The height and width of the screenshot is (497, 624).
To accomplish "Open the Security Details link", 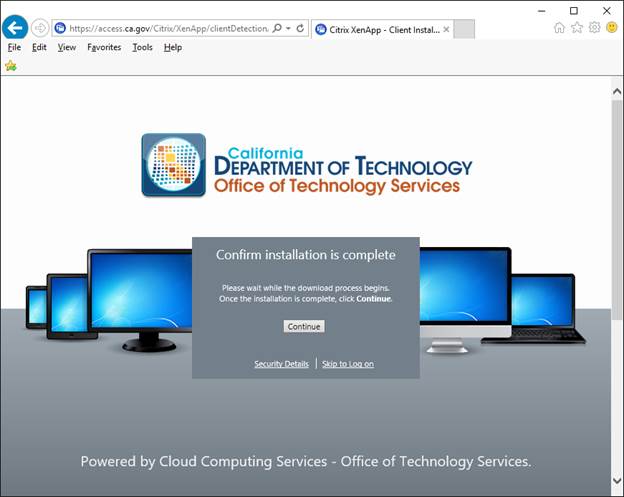I will click(x=281, y=364).
